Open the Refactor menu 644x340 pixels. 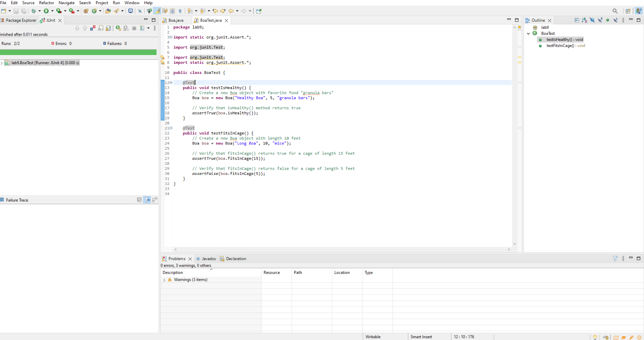pyautogui.click(x=47, y=3)
